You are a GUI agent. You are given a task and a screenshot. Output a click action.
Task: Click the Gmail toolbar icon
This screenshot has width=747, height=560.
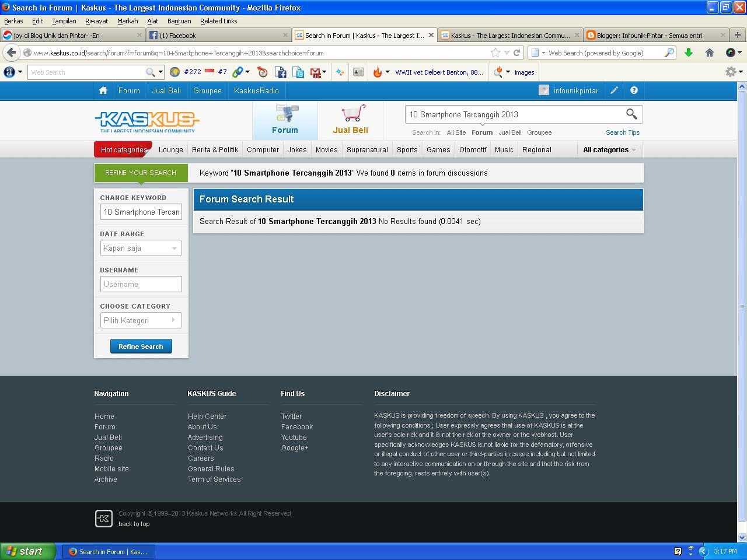pyautogui.click(x=316, y=72)
